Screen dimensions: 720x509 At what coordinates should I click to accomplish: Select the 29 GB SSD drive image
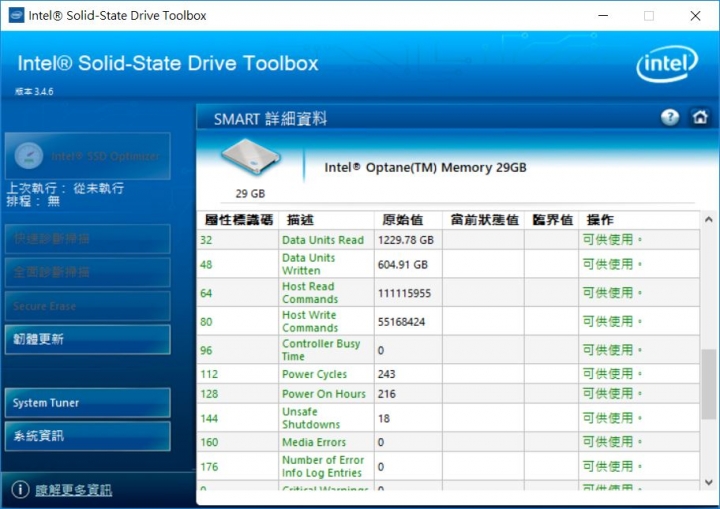251,158
